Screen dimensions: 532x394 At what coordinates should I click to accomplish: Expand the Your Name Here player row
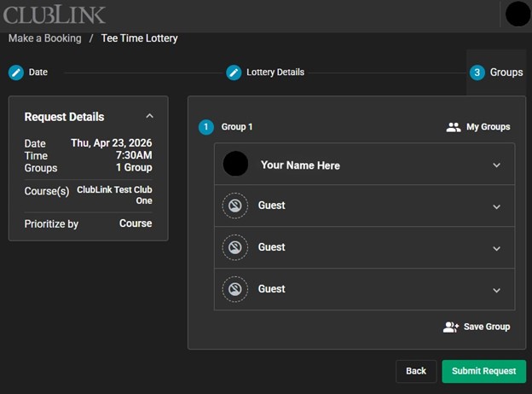pyautogui.click(x=497, y=165)
